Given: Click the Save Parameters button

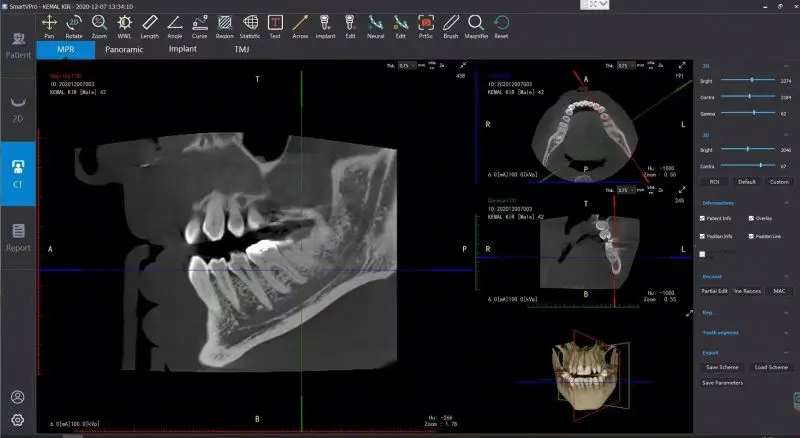Looking at the screenshot, I should click(722, 383).
